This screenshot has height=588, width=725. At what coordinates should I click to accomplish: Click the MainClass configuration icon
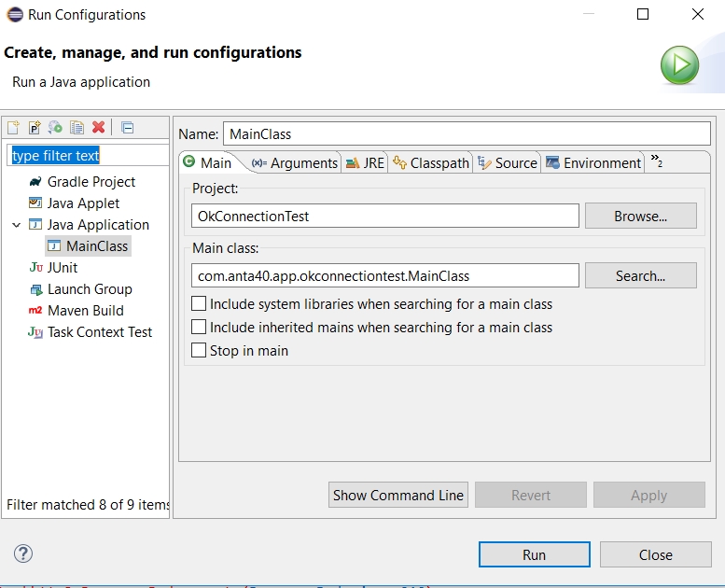[x=54, y=245]
